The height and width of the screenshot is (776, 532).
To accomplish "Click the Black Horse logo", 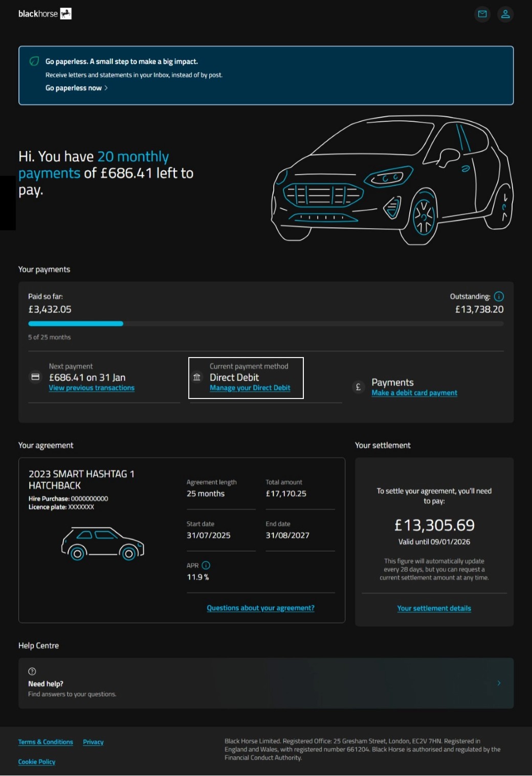I will 45,14.
